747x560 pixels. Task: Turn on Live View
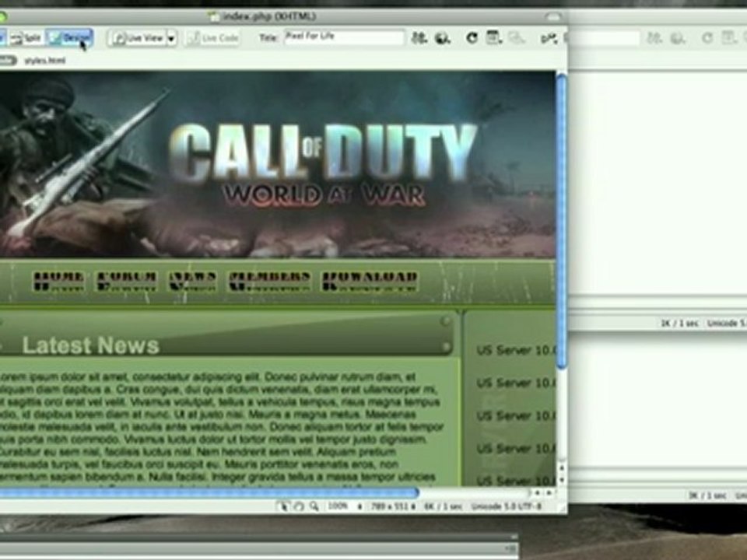point(139,38)
